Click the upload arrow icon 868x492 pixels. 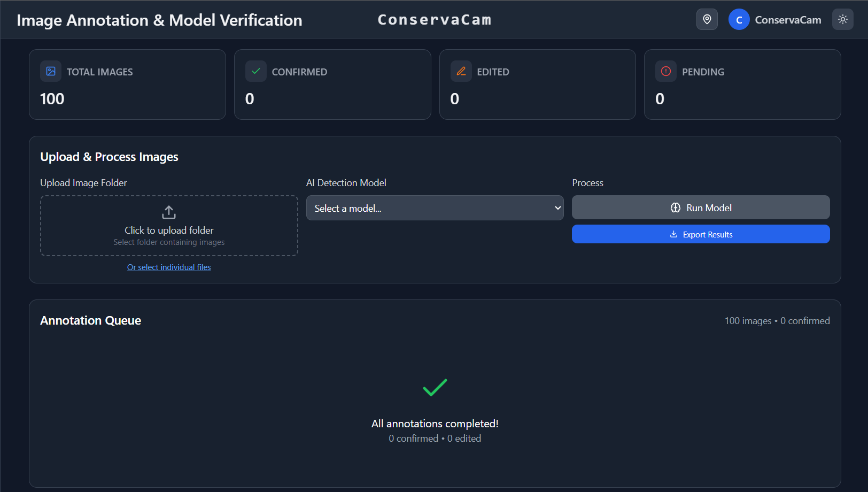click(x=169, y=212)
